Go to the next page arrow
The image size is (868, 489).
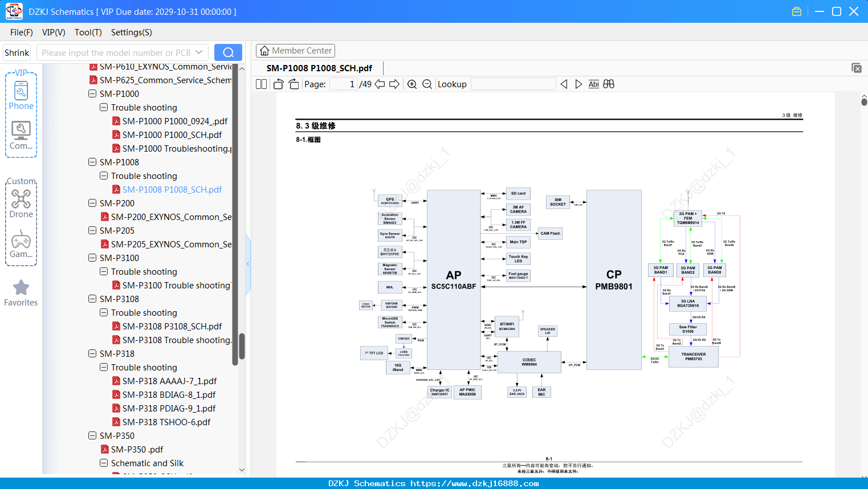point(394,84)
